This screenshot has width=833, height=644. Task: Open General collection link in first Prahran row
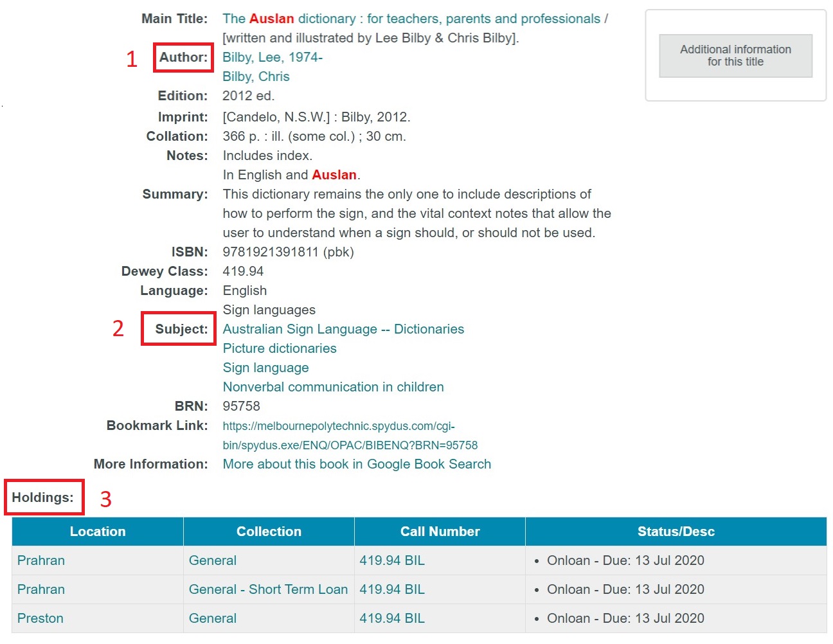[213, 560]
